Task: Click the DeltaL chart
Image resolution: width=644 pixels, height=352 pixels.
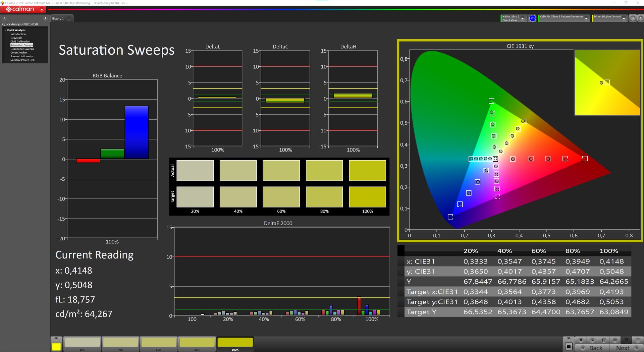Action: click(217, 99)
